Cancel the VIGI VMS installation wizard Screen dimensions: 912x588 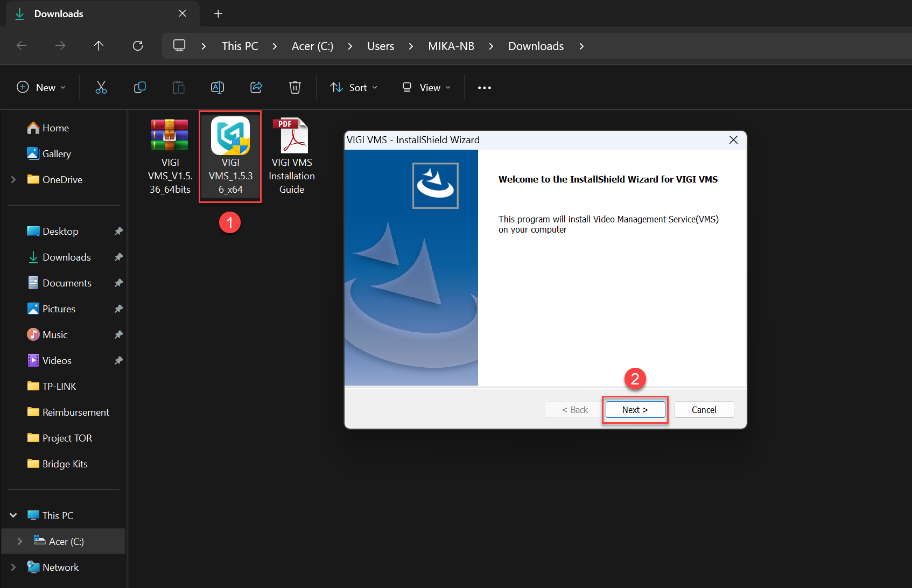pyautogui.click(x=704, y=410)
